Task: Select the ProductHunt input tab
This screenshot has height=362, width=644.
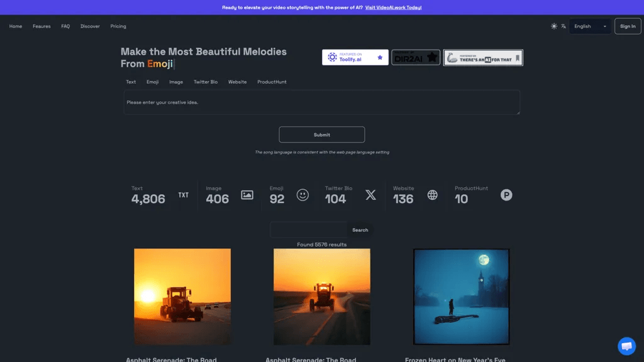Action: (x=272, y=82)
